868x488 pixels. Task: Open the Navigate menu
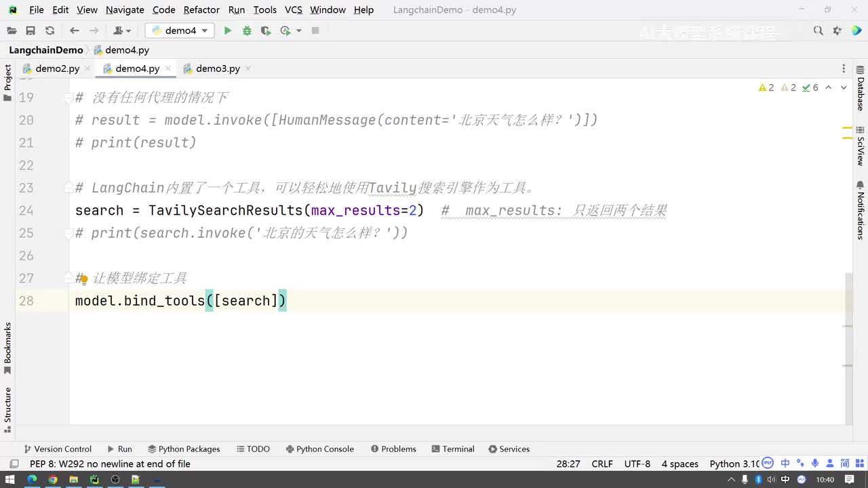point(125,9)
